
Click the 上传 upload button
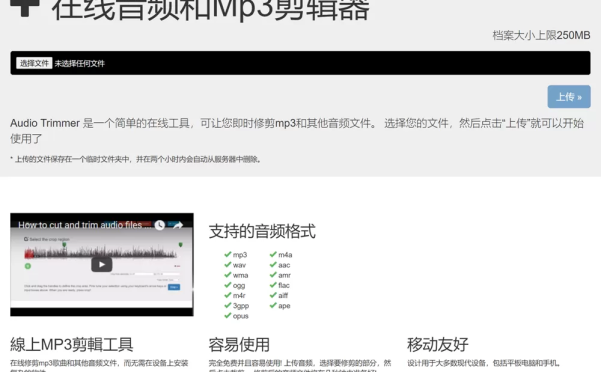click(569, 97)
